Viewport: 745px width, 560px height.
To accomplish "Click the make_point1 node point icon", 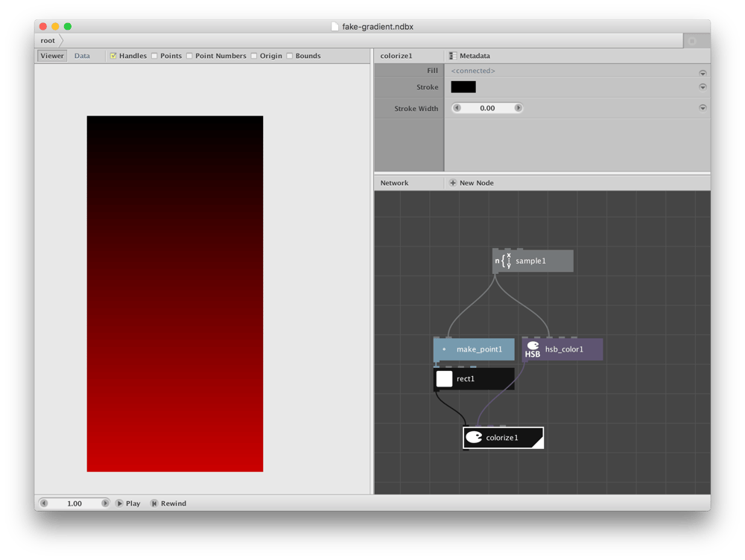I will (444, 349).
